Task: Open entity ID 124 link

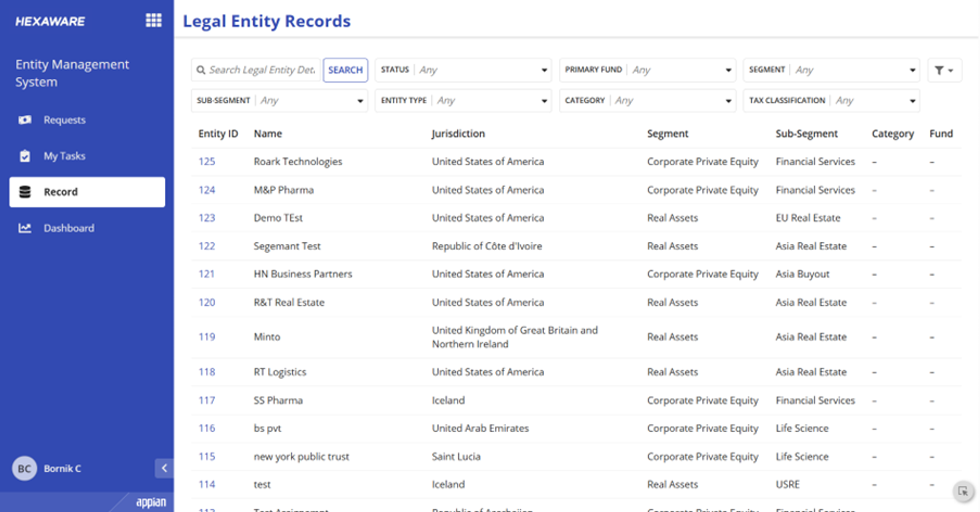Action: click(x=206, y=190)
